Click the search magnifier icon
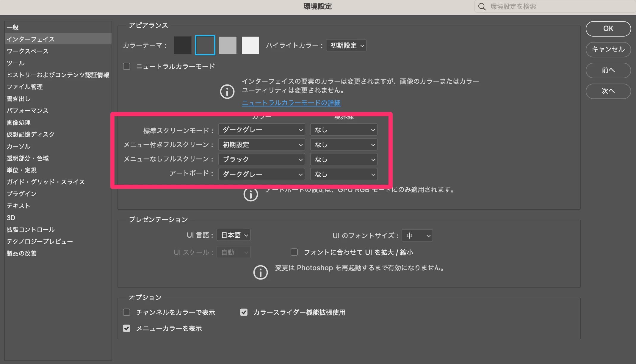This screenshot has height=364, width=636. point(482,7)
